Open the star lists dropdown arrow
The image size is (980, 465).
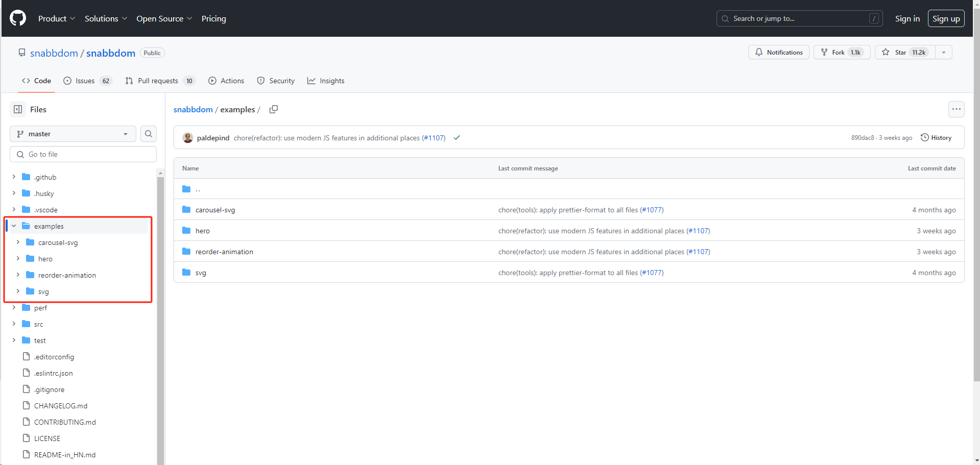944,52
